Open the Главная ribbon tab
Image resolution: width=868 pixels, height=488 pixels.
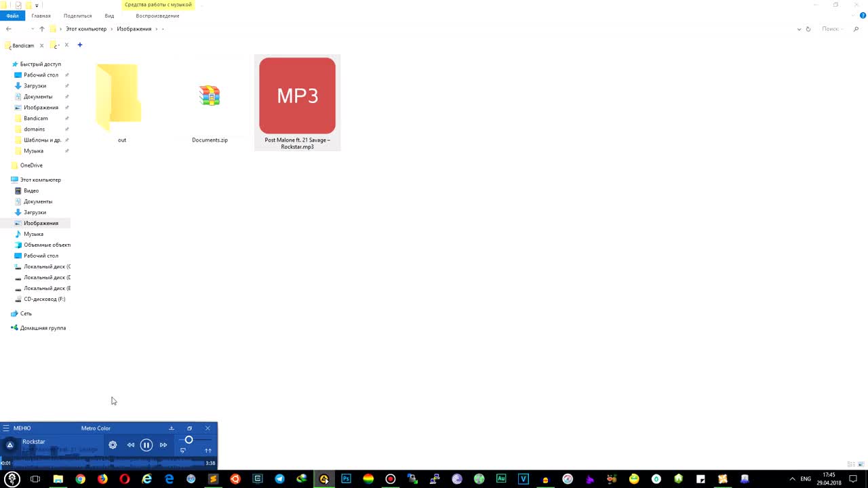point(41,16)
